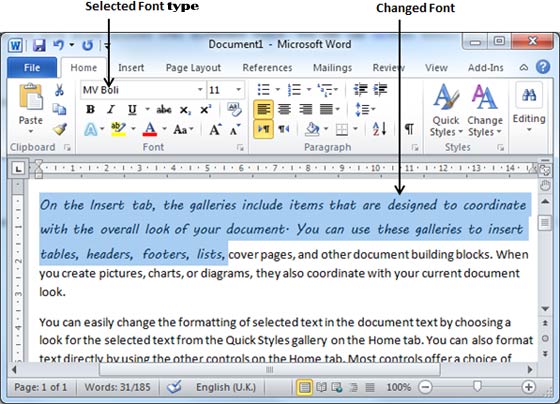This screenshot has width=560, height=404.
Task: Toggle Align Text Left button
Action: [264, 109]
